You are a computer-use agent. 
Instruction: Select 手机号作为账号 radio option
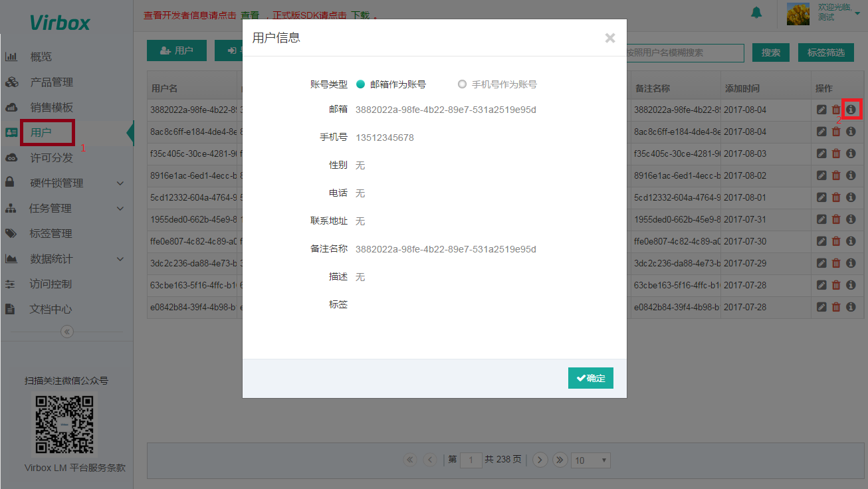463,84
